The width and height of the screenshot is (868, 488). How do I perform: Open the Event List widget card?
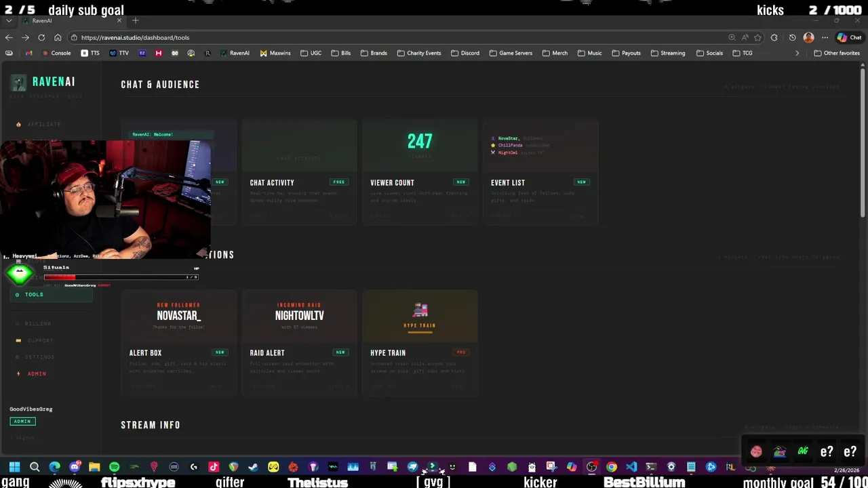(x=540, y=171)
